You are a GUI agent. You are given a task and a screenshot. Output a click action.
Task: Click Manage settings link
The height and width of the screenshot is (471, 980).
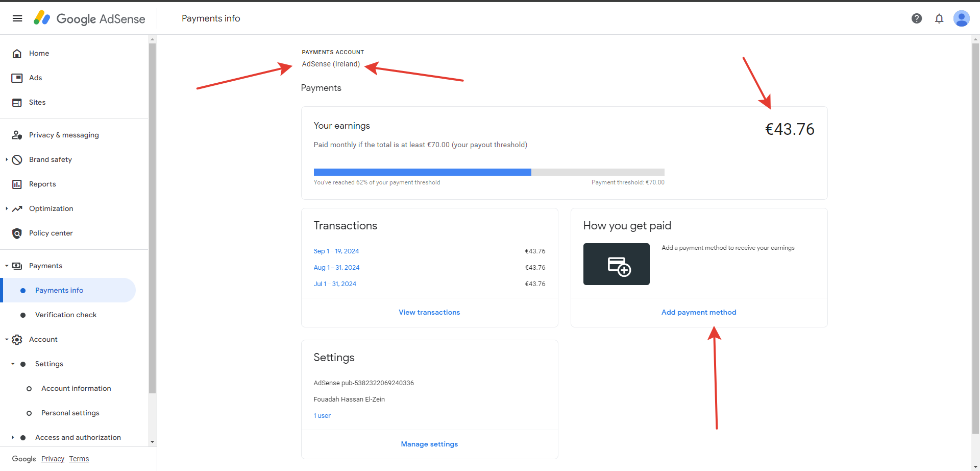click(429, 444)
